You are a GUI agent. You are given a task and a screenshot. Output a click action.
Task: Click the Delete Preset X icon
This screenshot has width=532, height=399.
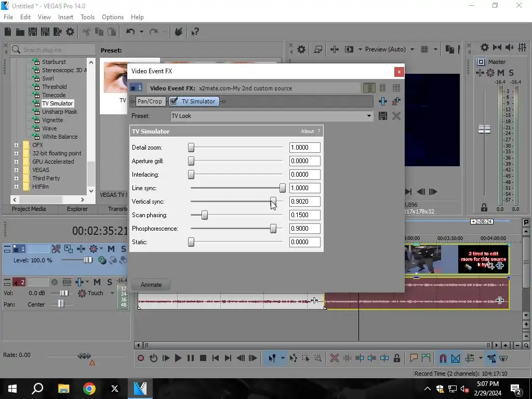coord(396,116)
